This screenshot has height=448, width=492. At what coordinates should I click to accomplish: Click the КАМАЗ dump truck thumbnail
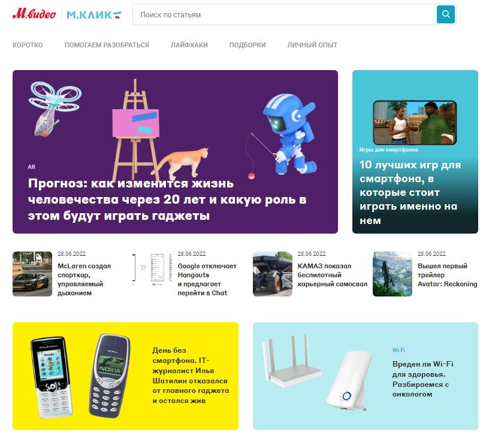pyautogui.click(x=272, y=274)
